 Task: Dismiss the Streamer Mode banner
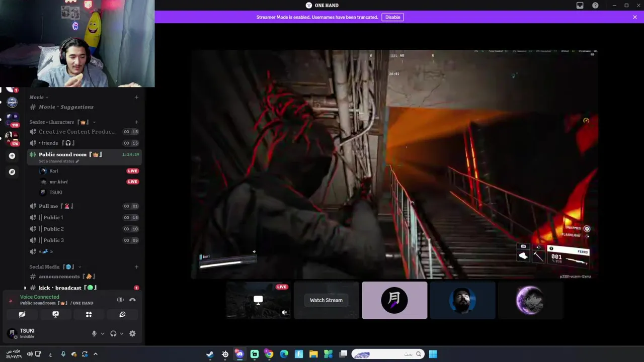pos(635,17)
